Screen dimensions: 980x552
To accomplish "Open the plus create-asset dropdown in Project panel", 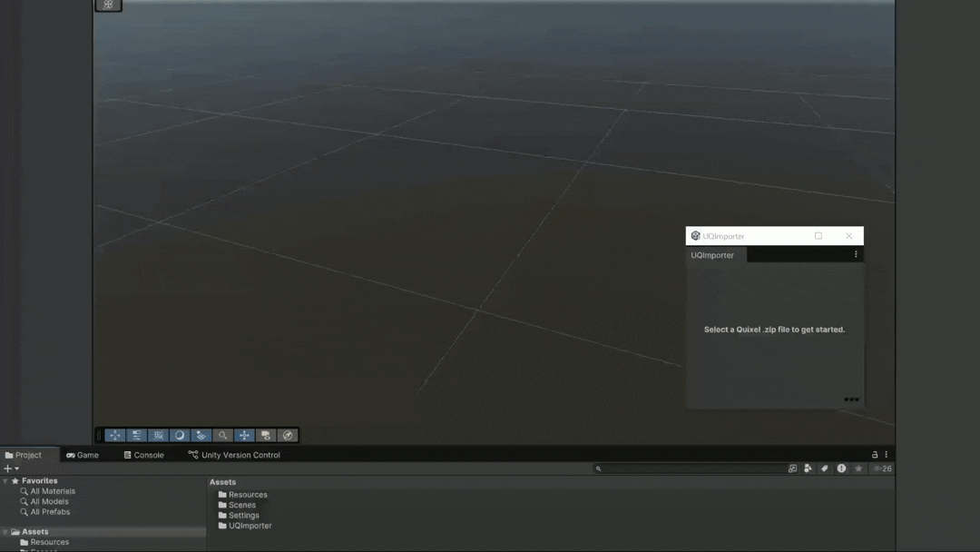I will 11,468.
